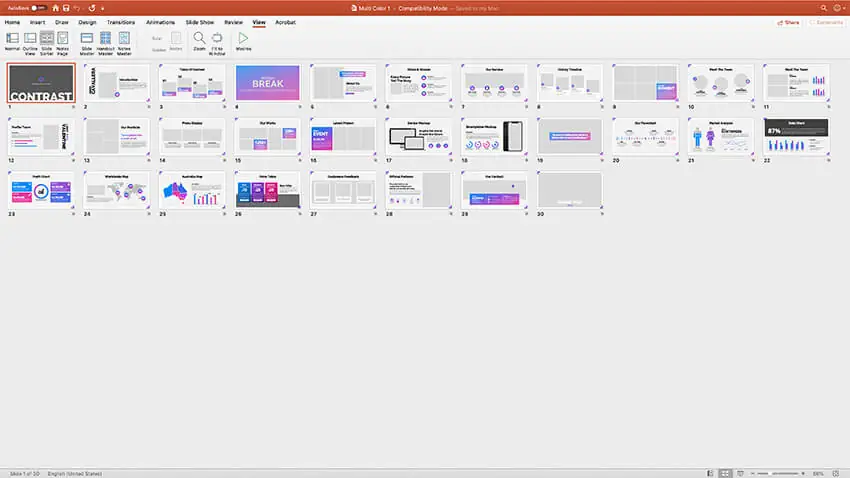The height and width of the screenshot is (478, 850).
Task: Select slide 8 History Timeline thumbnail
Action: pyautogui.click(x=569, y=83)
